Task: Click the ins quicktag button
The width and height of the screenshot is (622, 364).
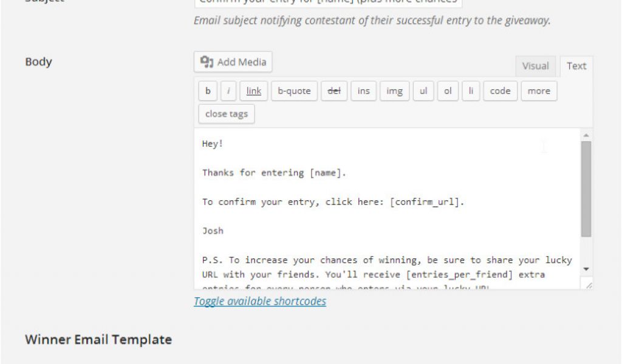Action: click(363, 91)
